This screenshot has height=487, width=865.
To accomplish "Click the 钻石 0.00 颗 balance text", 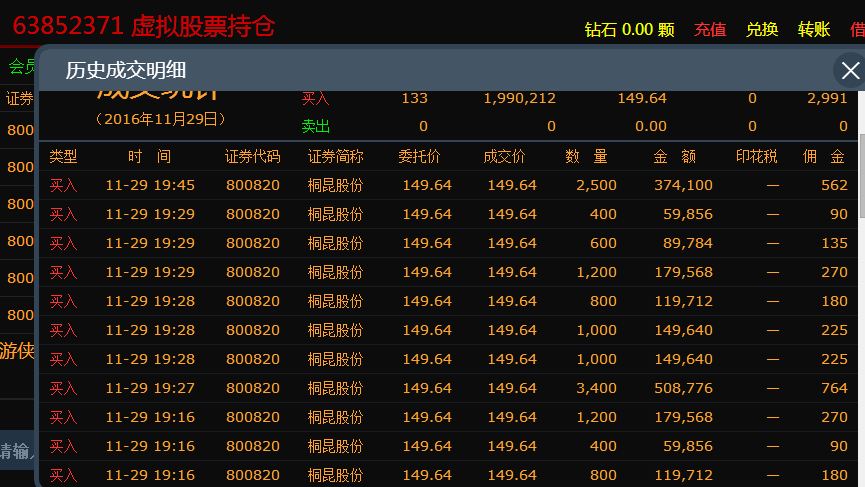I will (629, 29).
